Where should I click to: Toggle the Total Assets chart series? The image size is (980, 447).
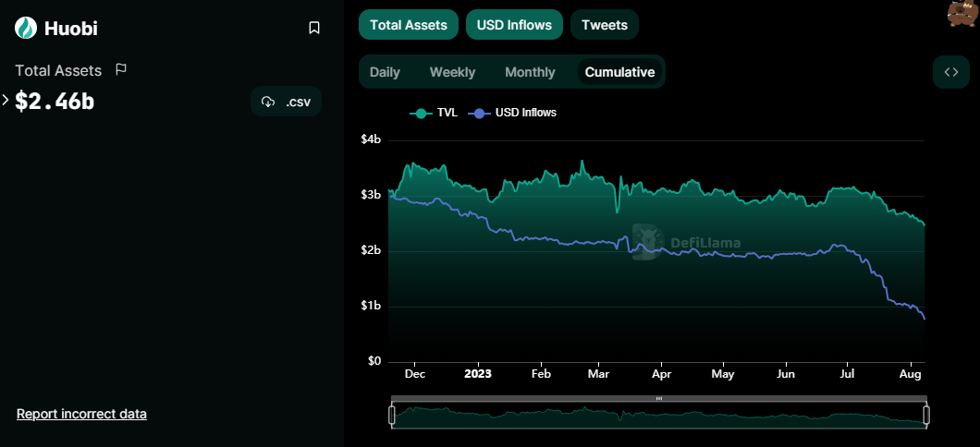(409, 25)
